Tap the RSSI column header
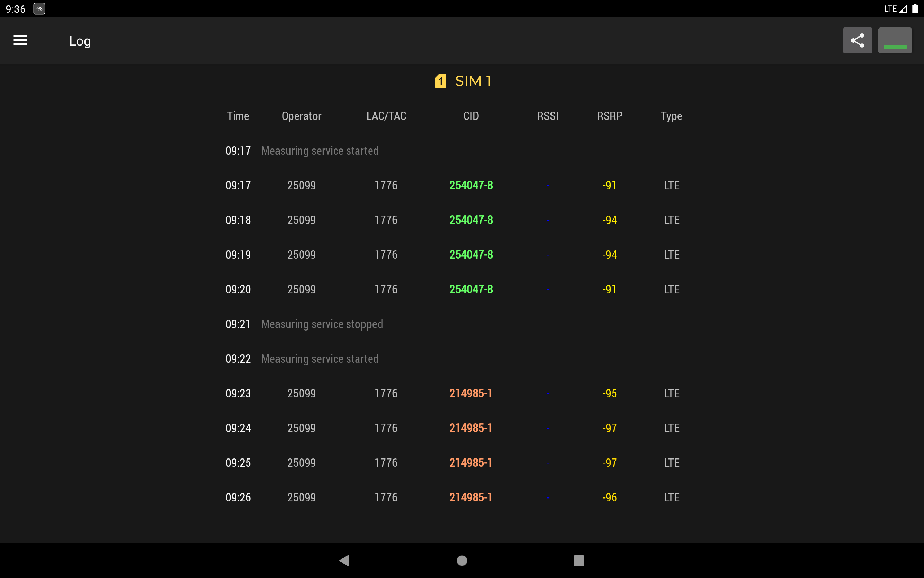 (548, 116)
